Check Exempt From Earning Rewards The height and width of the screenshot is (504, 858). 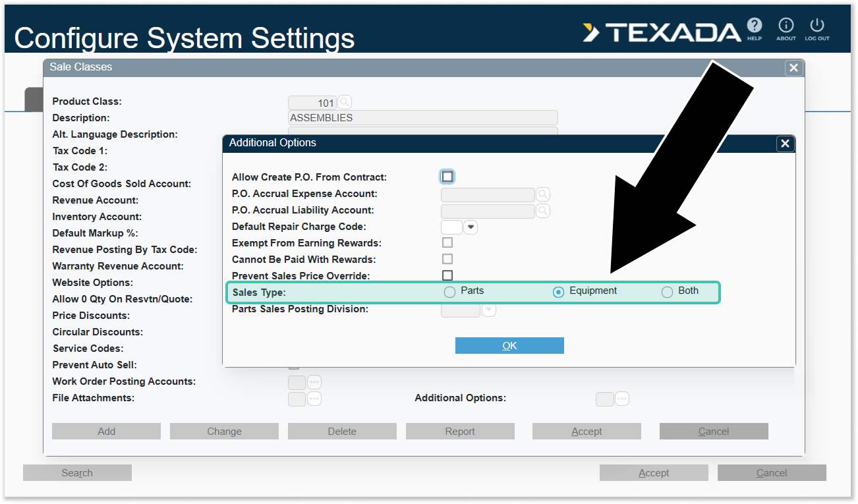pyautogui.click(x=447, y=243)
